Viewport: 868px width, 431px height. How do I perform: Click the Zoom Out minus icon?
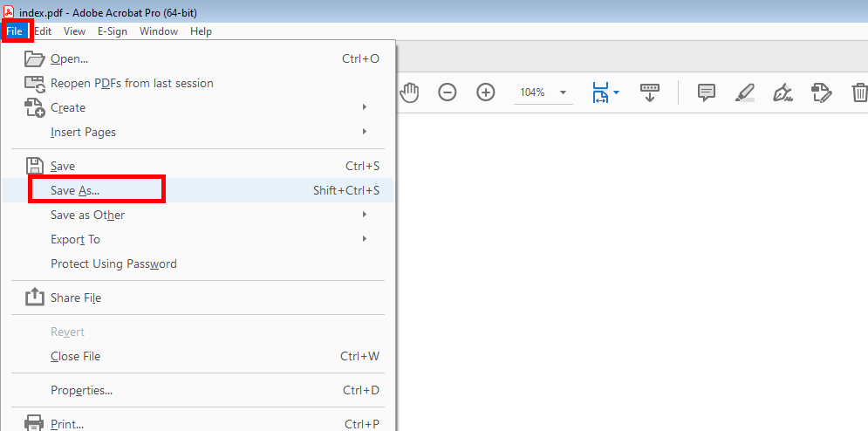click(x=448, y=92)
